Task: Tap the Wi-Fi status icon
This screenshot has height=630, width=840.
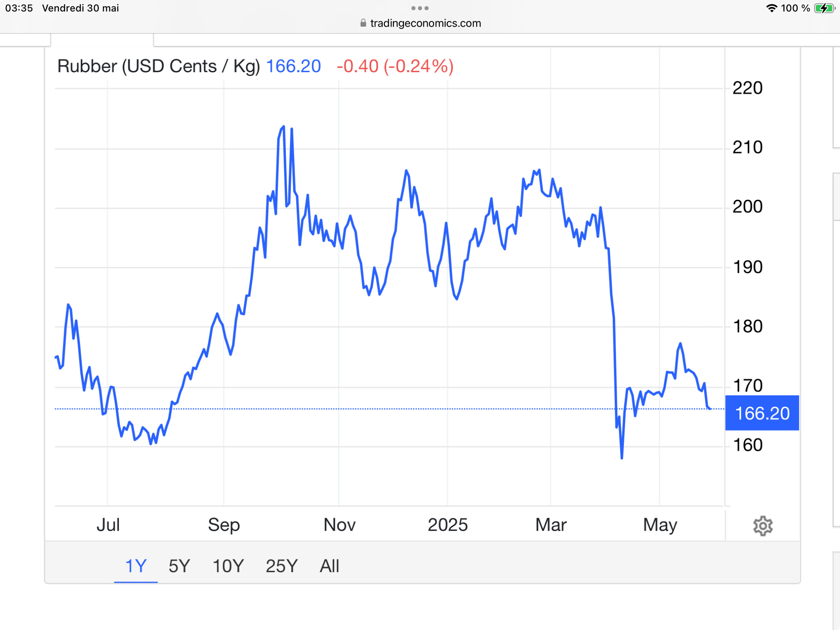Action: 772,8
